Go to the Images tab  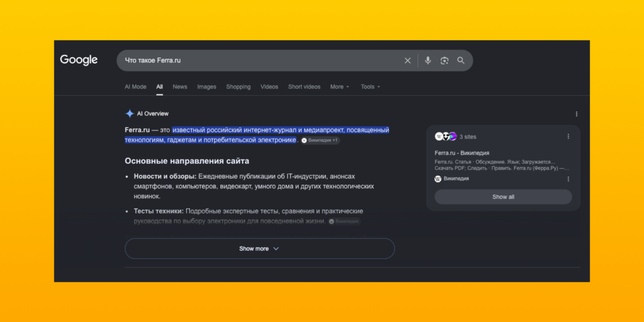pos(207,86)
